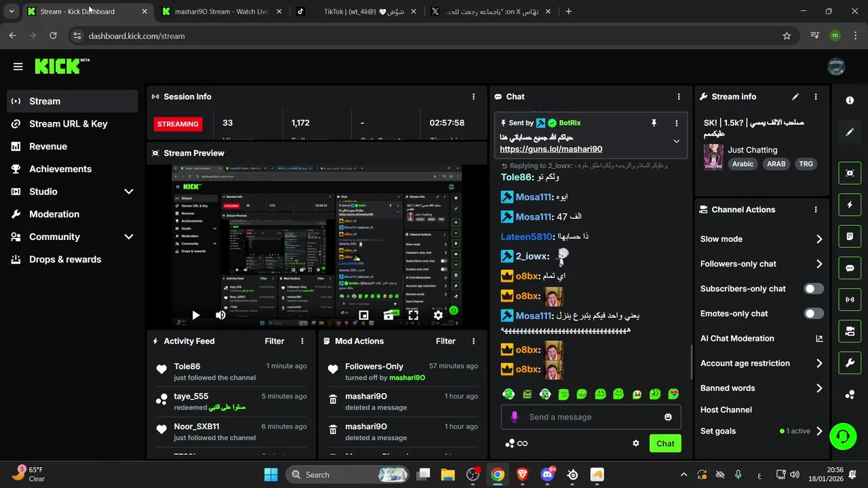Image resolution: width=868 pixels, height=488 pixels.
Task: Open Stream info three-dot menu
Action: 816,97
